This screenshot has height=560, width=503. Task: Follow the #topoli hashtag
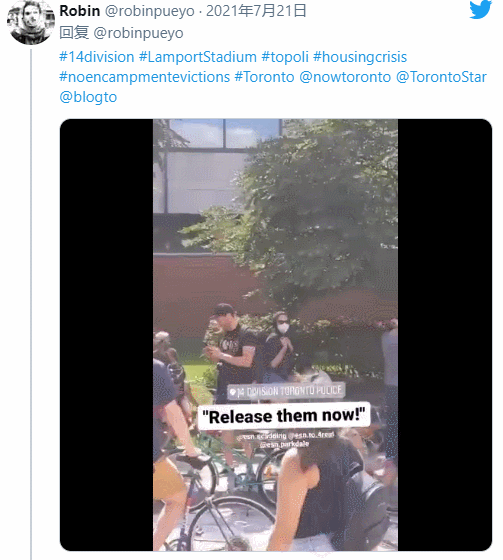285,57
